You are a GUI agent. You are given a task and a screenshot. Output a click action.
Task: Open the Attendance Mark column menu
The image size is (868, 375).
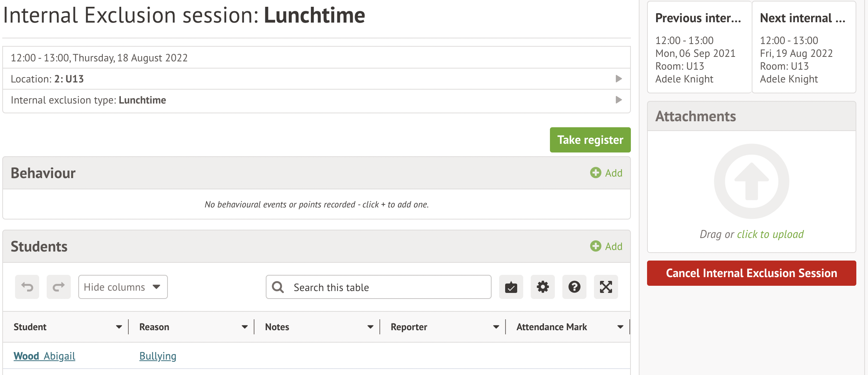[x=620, y=327]
